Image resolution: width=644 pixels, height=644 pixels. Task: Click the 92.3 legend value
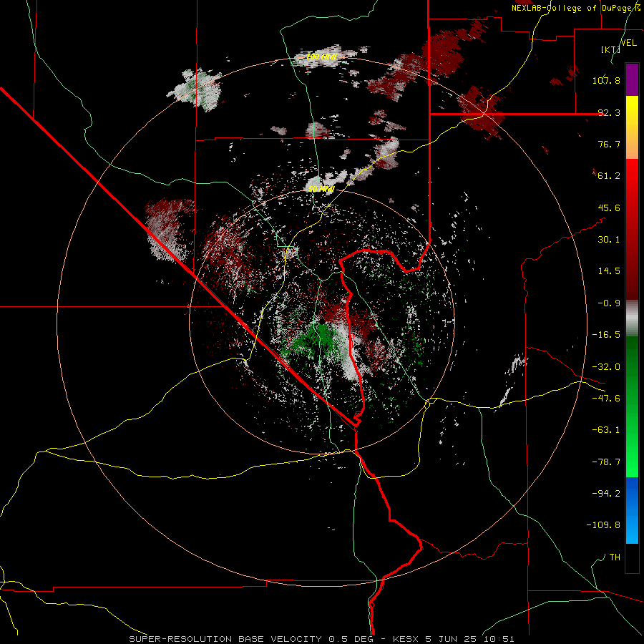click(609, 112)
